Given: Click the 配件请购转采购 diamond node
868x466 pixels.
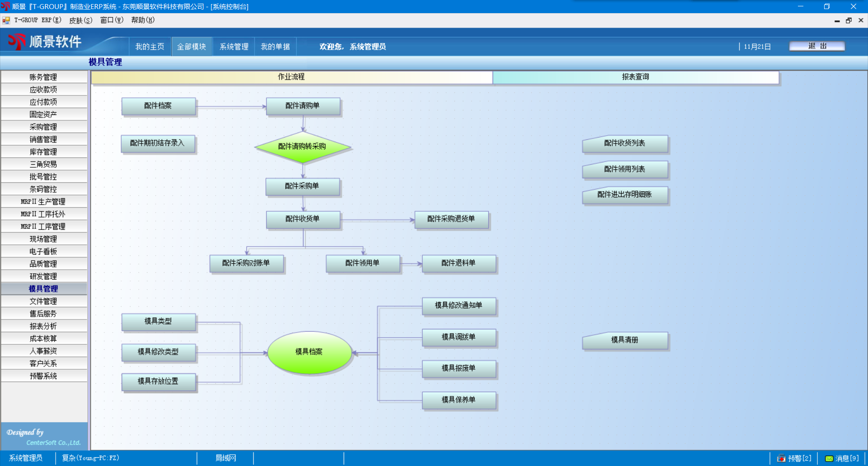Looking at the screenshot, I should [302, 147].
